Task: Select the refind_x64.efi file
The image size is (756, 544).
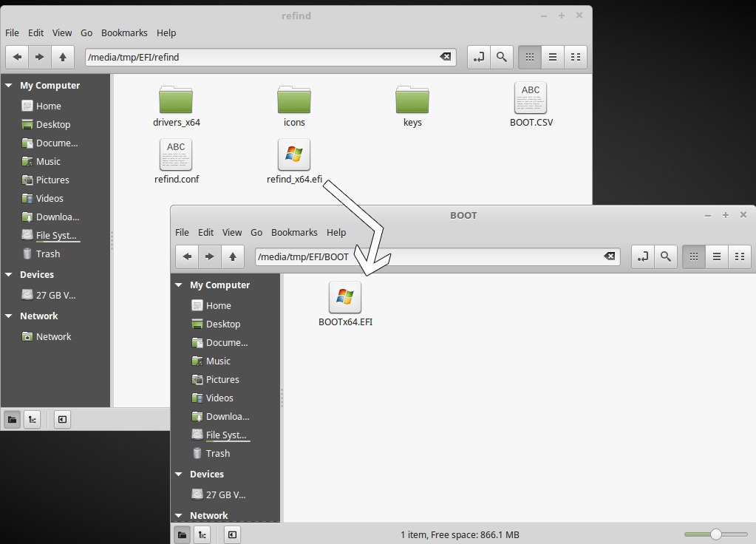Action: [294, 162]
